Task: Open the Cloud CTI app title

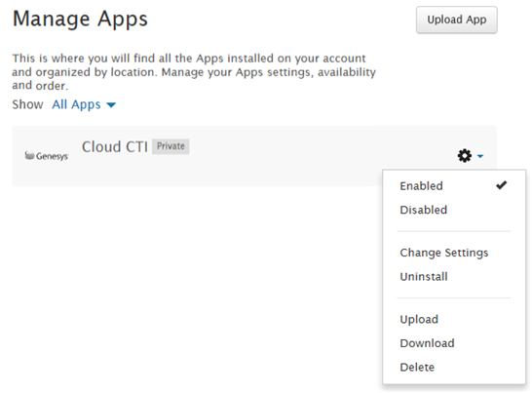Action: click(x=115, y=146)
